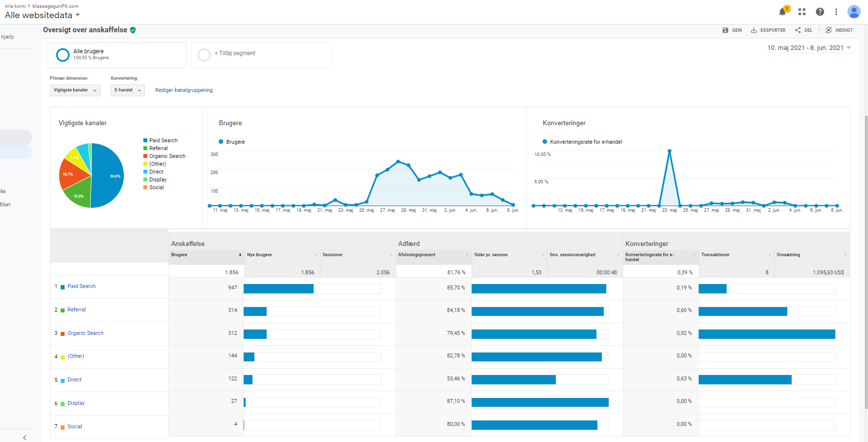
Task: Click the green verified shield icon
Action: click(x=133, y=30)
